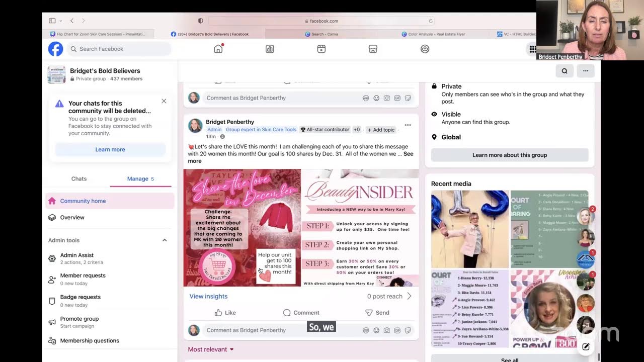This screenshot has width=644, height=362.
Task: Reload the facebook.com page
Action: point(430,21)
